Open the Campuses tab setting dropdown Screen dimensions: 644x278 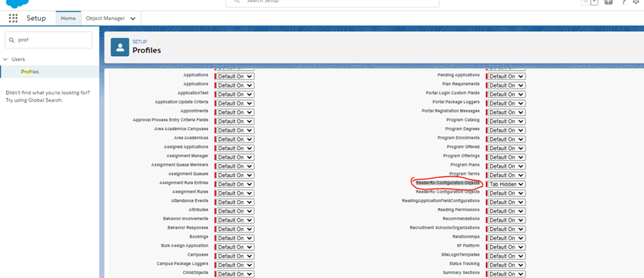(235, 256)
